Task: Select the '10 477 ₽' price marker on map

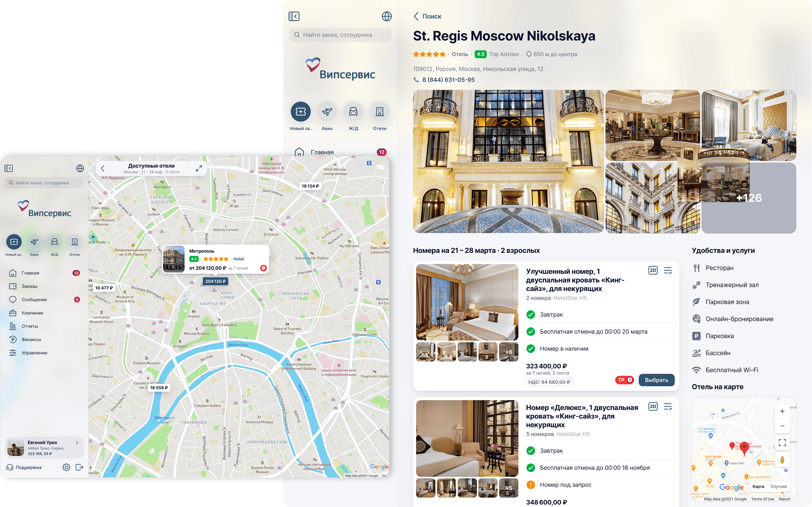Action: 104,288
